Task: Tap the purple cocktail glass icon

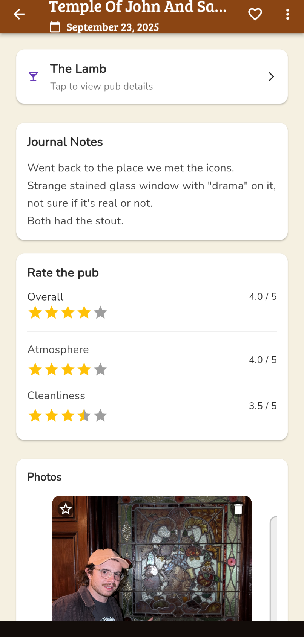Action: pyautogui.click(x=33, y=76)
